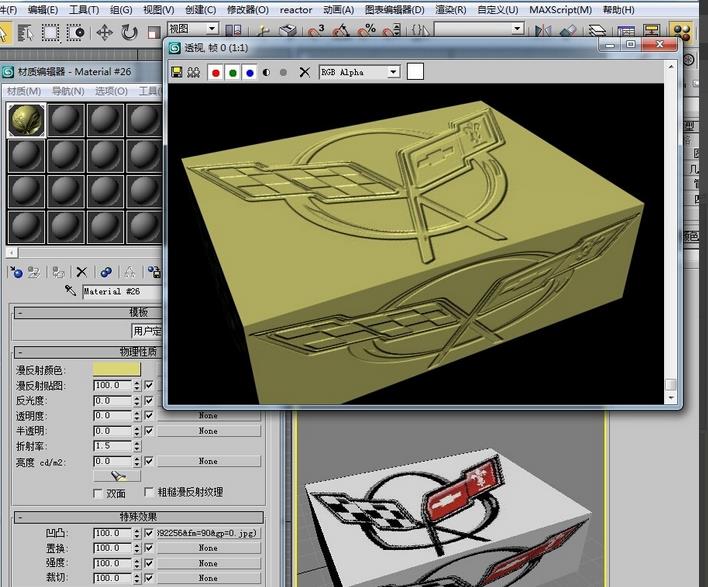
Task: Click the 折射率 spinner arrows
Action: coord(137,446)
